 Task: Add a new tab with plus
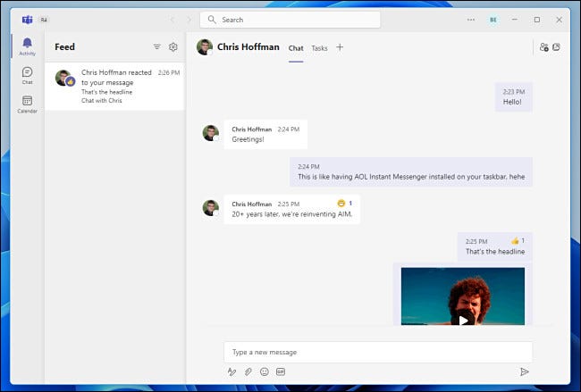pos(340,47)
